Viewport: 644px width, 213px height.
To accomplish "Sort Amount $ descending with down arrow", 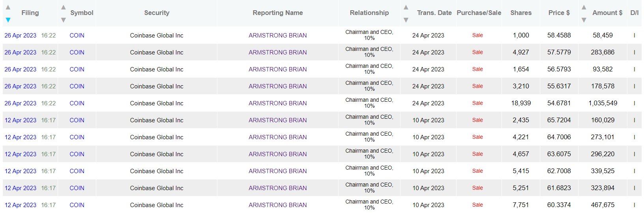I will [584, 20].
